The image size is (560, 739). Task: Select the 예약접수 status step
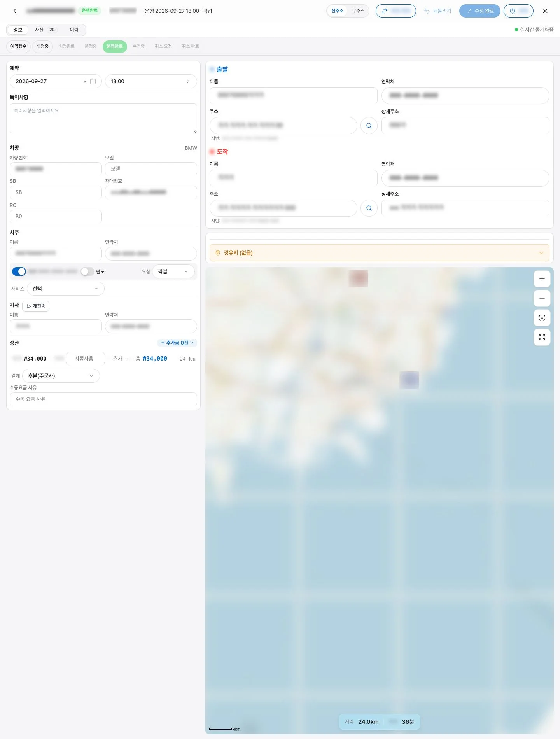tap(18, 46)
